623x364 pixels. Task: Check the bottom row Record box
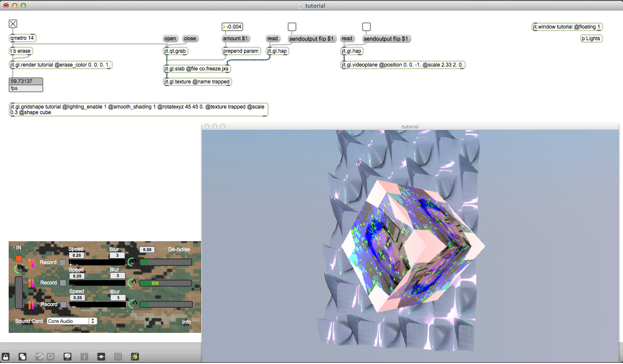64,304
